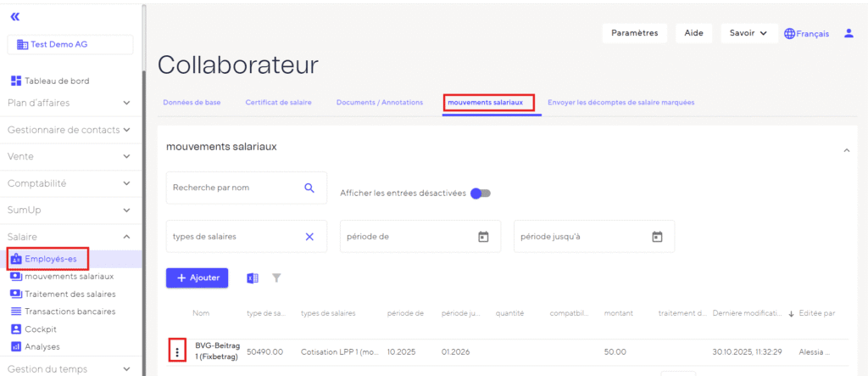The width and height of the screenshot is (868, 376).
Task: Open the filter funnel icon
Action: coord(276,278)
